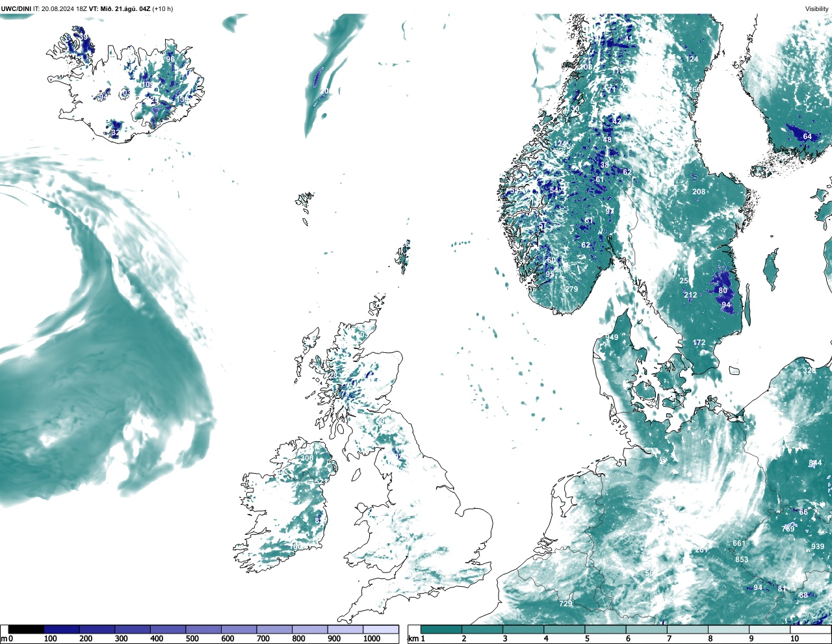Click the 212 visibility value in southern Sweden

pos(690,295)
